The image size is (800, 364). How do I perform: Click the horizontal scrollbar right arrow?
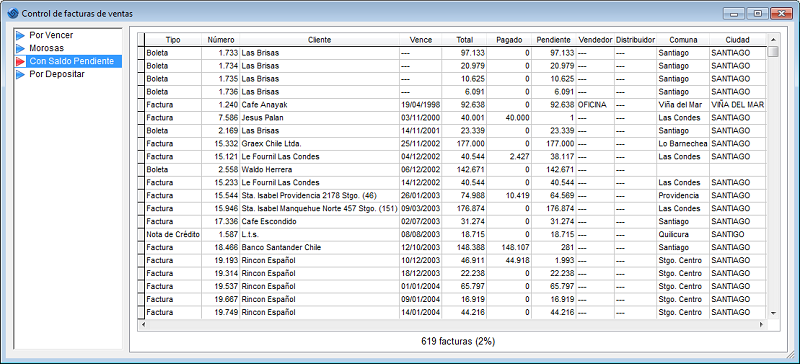click(761, 325)
